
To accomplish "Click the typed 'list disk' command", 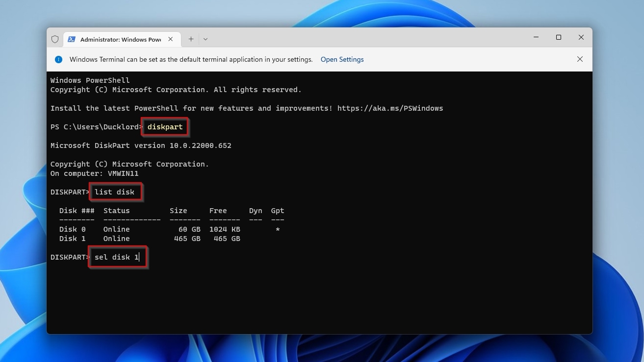I will pyautogui.click(x=115, y=192).
